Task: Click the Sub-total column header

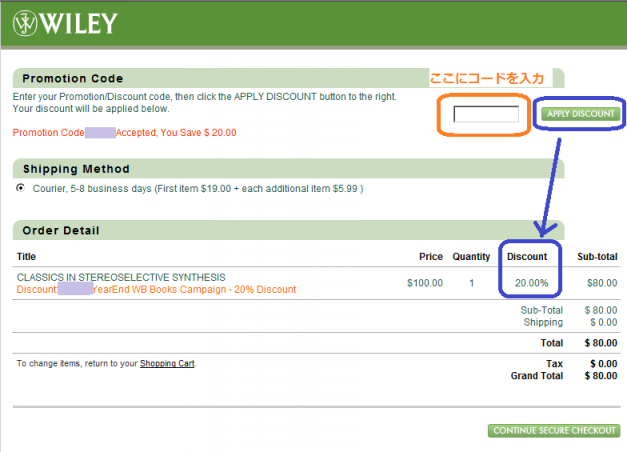Action: (x=597, y=257)
